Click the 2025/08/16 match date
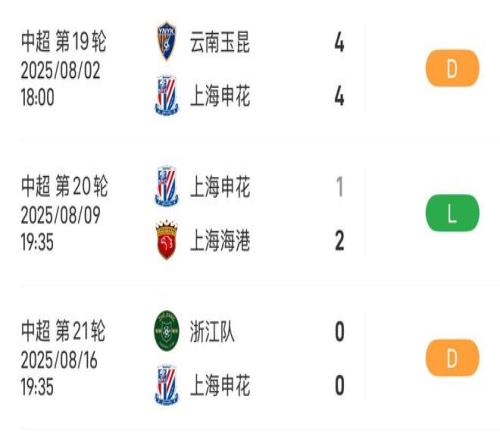This screenshot has width=500, height=440. 59,360
